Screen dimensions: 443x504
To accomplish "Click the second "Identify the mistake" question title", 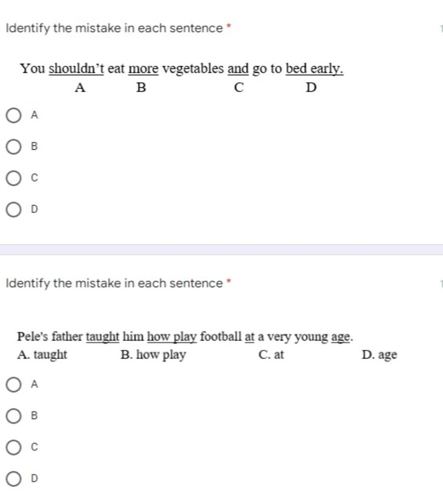I will point(114,283).
